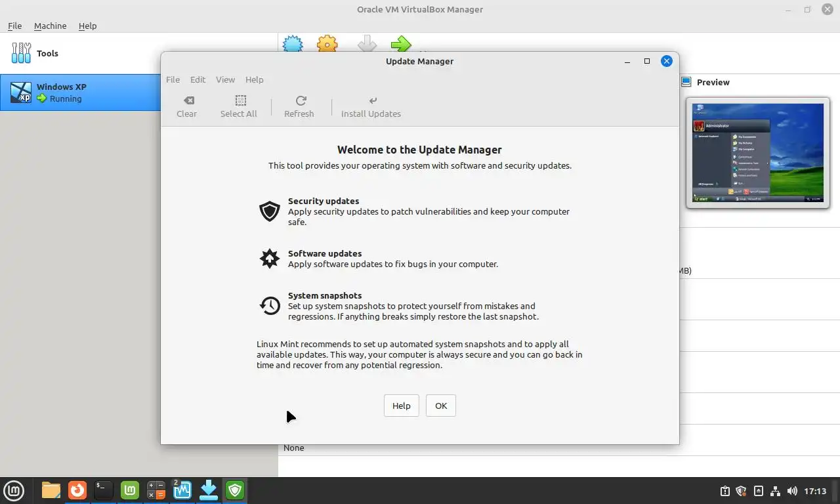The height and width of the screenshot is (504, 840).
Task: Open the File menu in Update Manager
Action: (173, 79)
